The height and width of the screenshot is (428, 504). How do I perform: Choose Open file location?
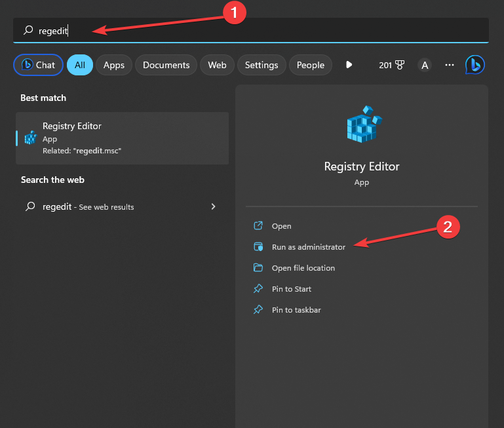click(x=303, y=268)
